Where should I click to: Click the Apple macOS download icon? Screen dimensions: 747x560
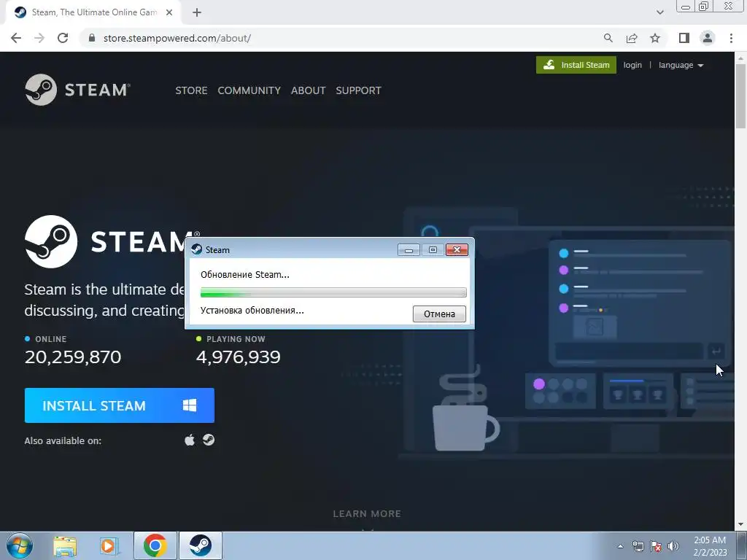click(190, 440)
